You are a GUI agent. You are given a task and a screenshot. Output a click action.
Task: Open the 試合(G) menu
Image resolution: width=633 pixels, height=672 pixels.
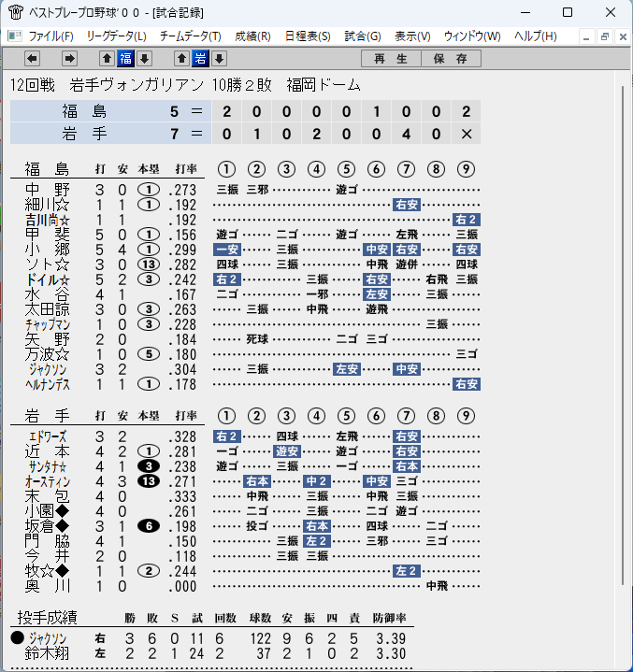[x=363, y=36]
